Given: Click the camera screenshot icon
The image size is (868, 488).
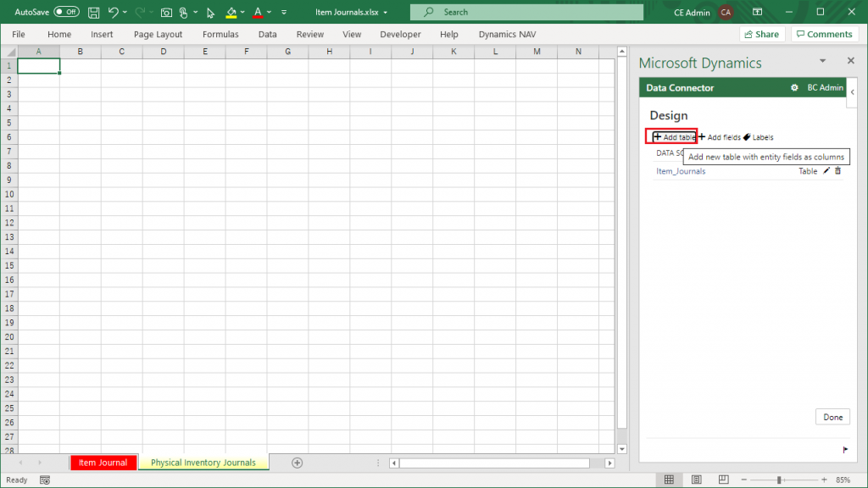Looking at the screenshot, I should pos(166,12).
